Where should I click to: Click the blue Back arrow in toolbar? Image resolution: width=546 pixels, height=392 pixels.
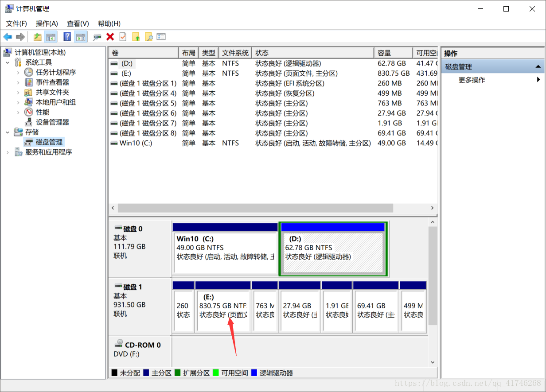point(8,37)
